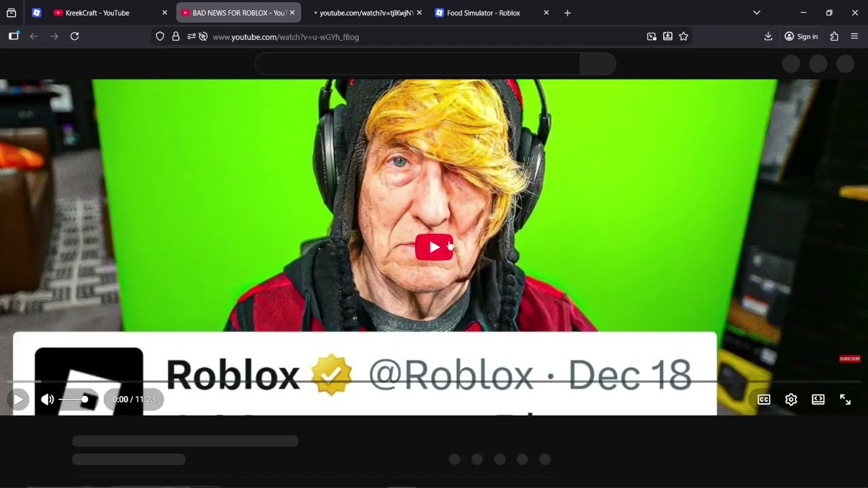
Task: Mute the video volume
Action: [x=47, y=399]
